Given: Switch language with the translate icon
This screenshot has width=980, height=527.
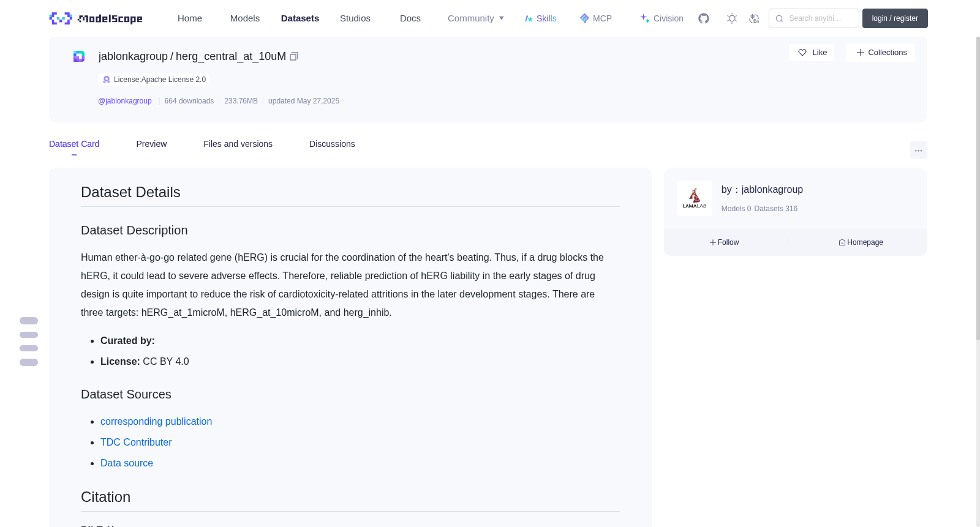Looking at the screenshot, I should (x=754, y=18).
